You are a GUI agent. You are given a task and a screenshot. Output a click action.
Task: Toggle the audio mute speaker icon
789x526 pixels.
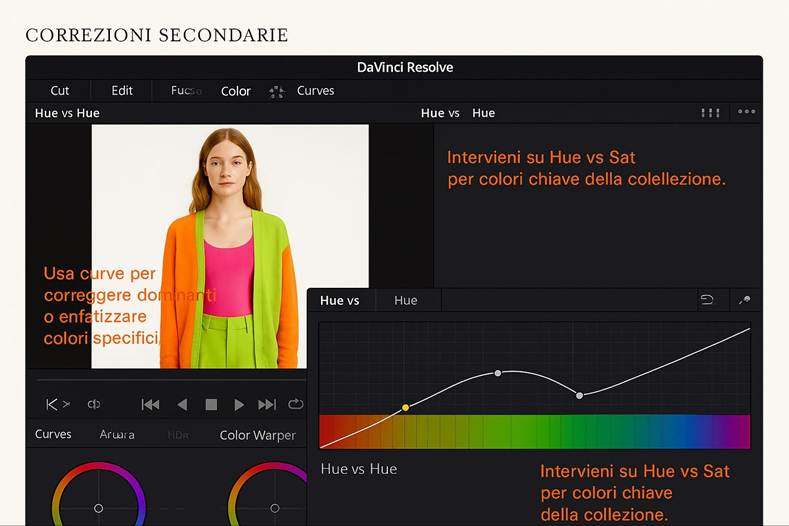[94, 404]
